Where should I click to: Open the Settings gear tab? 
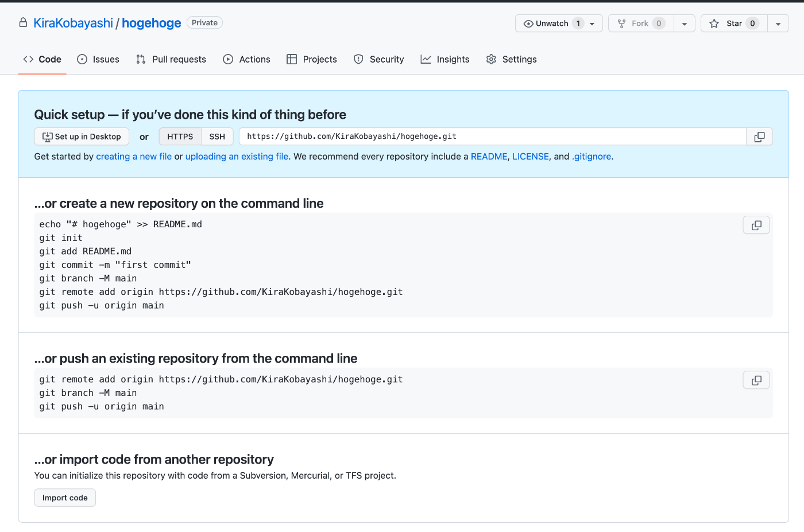coord(511,59)
